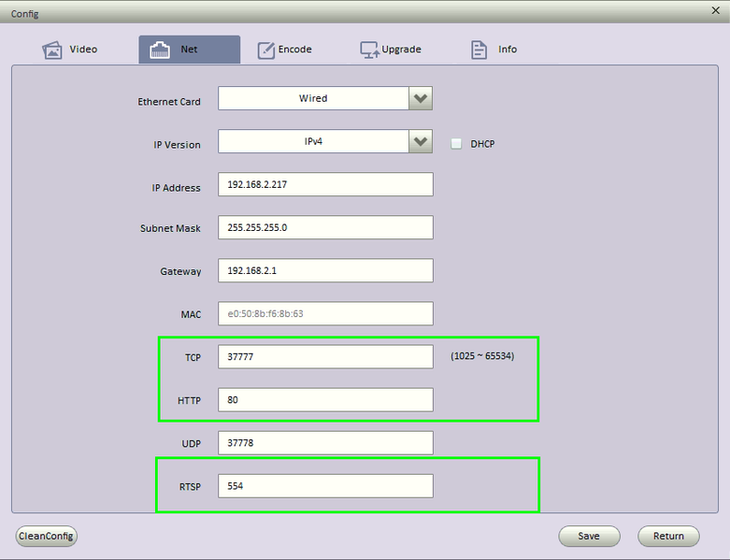Viewport: 730px width, 560px height.
Task: Switch to the Video tab label
Action: [x=83, y=50]
